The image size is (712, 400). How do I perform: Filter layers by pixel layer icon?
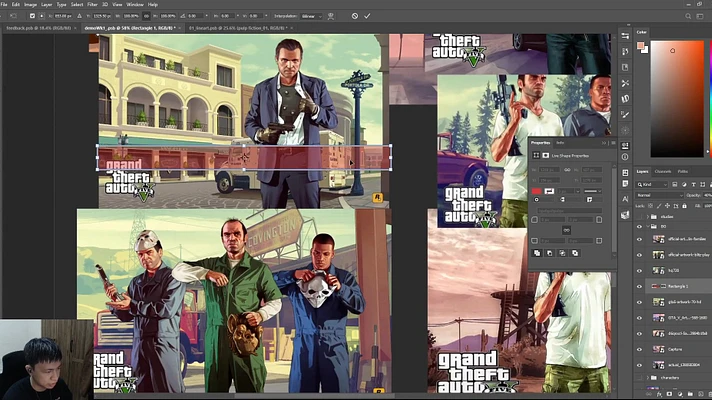tap(675, 184)
